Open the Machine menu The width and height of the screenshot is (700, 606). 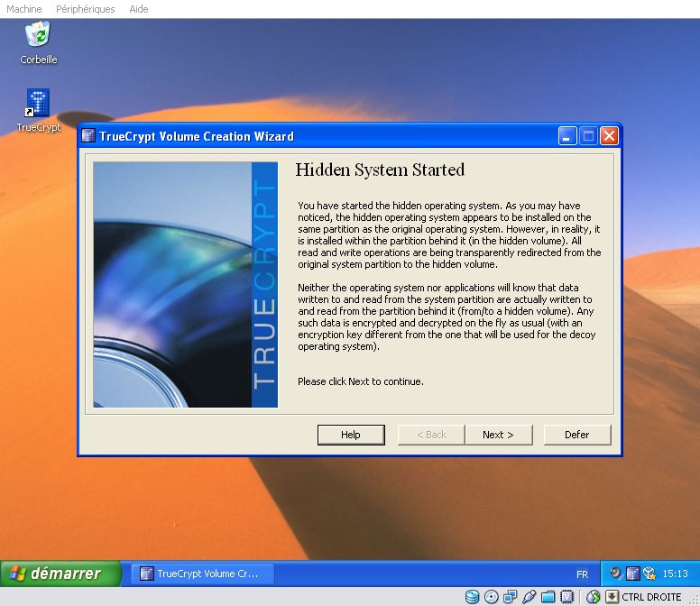[x=24, y=9]
